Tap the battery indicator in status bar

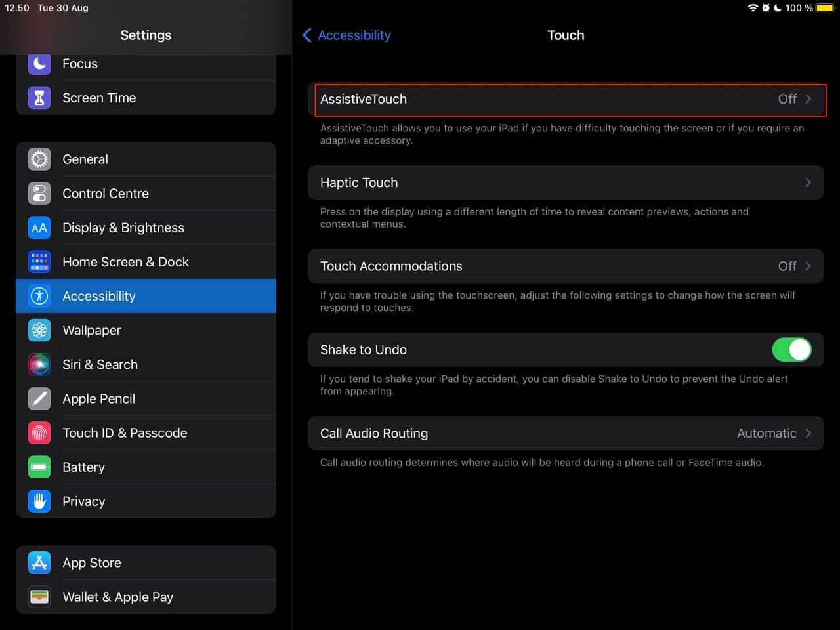826,8
